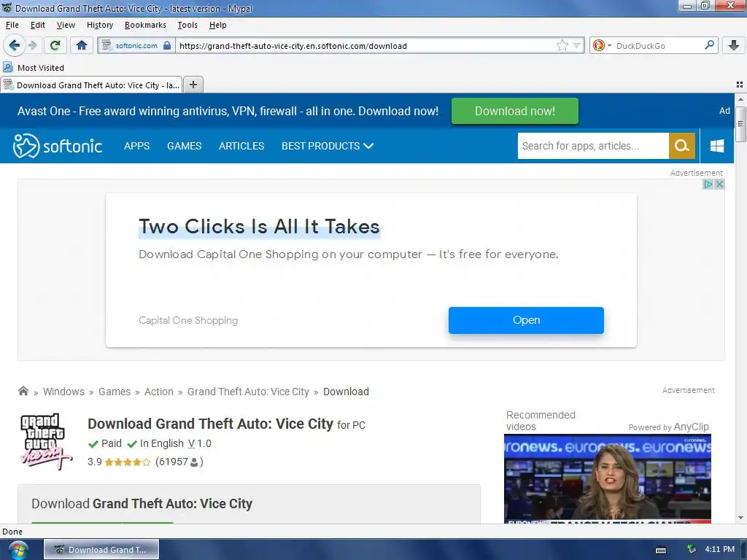The width and height of the screenshot is (747, 560).
Task: Open the downloads panel arrow
Action: coord(734,46)
